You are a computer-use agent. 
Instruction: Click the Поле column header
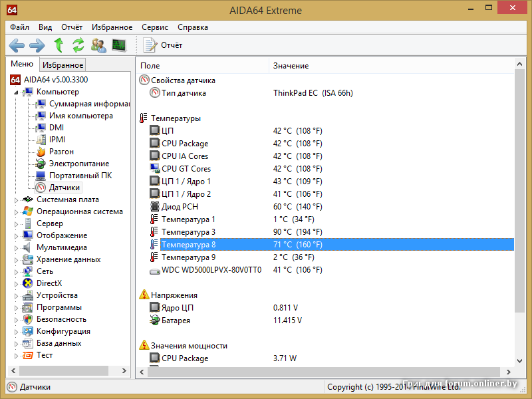[150, 66]
